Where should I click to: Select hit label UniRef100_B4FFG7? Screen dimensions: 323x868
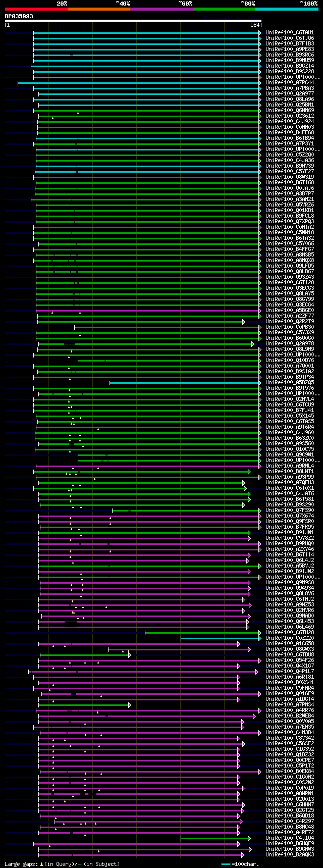[290, 249]
